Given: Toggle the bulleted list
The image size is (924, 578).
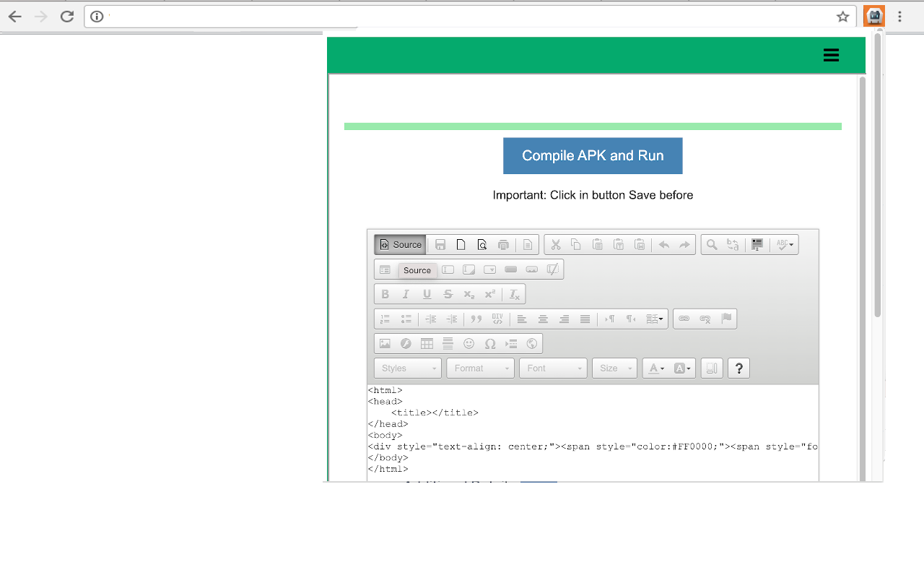Looking at the screenshot, I should (406, 319).
